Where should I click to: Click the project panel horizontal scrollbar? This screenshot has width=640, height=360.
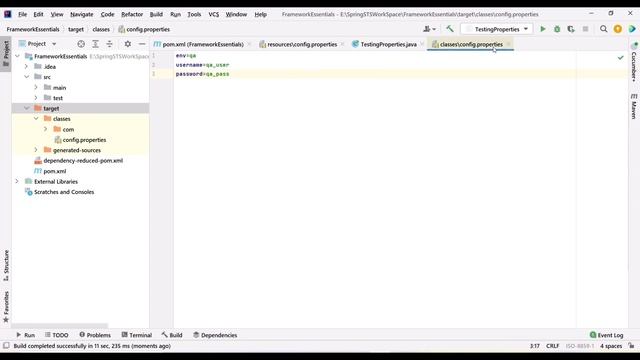(60, 326)
